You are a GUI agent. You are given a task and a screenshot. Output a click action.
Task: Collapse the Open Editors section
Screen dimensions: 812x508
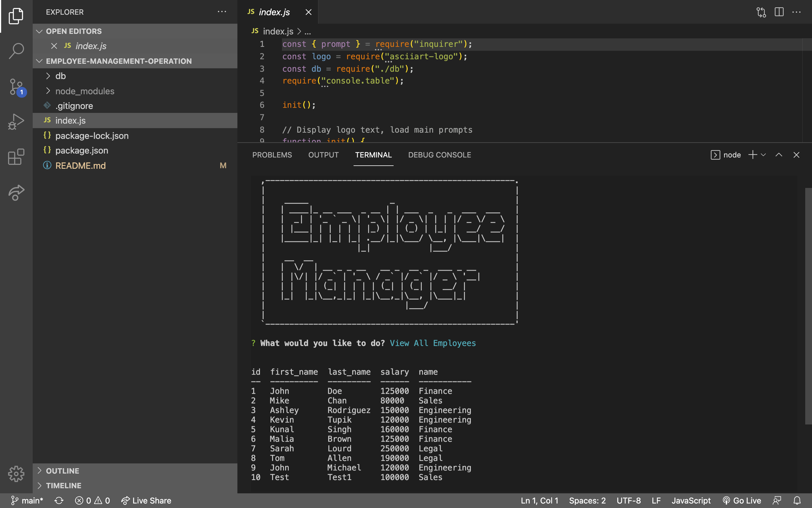[x=135, y=31]
